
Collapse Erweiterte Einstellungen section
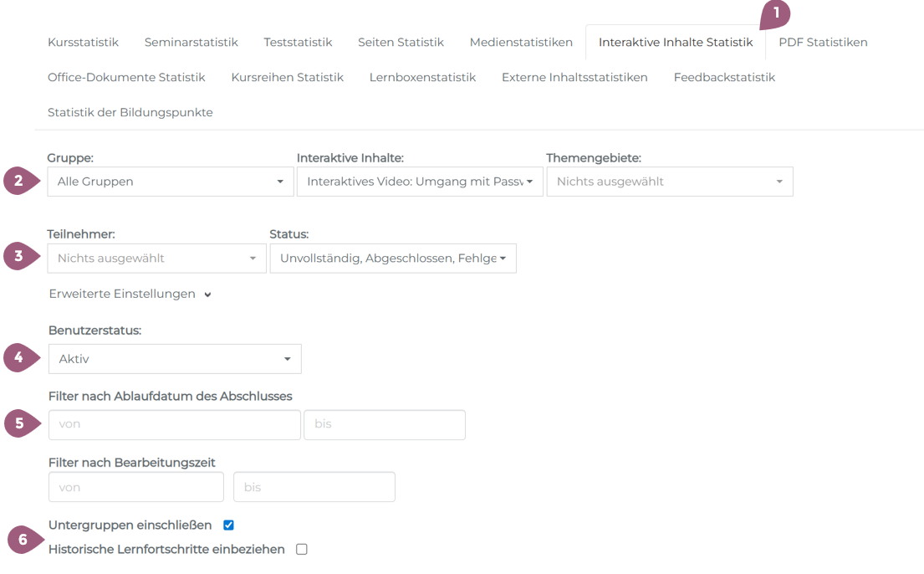click(x=130, y=295)
